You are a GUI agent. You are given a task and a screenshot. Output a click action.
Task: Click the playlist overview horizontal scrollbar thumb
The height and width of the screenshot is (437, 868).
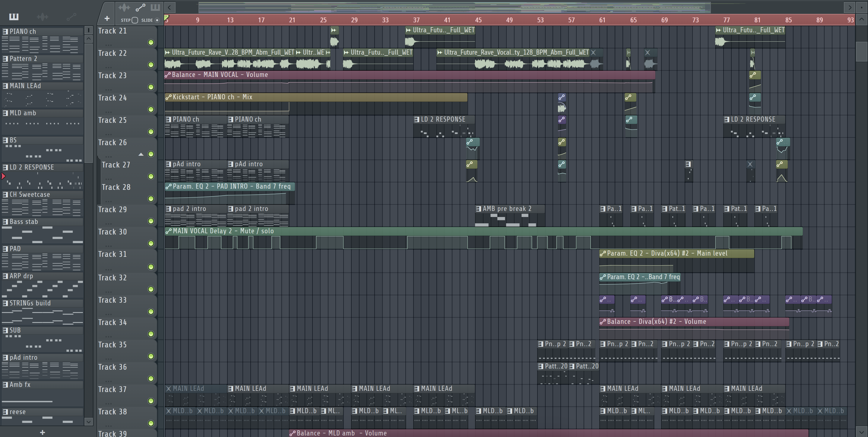[455, 7]
